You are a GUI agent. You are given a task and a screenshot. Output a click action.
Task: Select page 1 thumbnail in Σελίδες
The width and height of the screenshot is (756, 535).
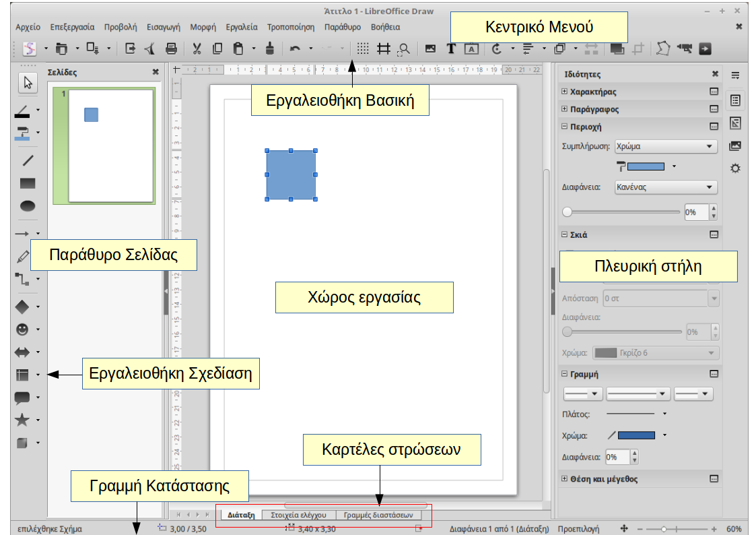pos(104,146)
